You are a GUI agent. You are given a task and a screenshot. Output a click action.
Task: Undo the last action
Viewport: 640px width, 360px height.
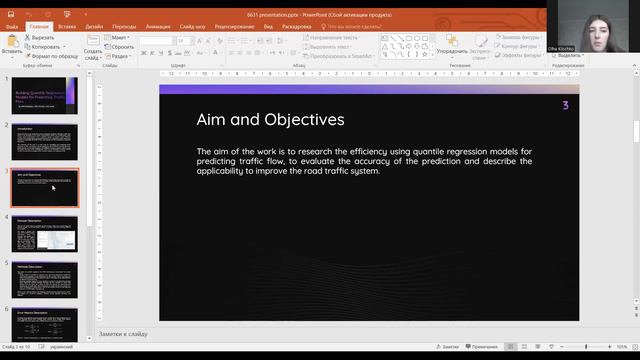(x=29, y=14)
